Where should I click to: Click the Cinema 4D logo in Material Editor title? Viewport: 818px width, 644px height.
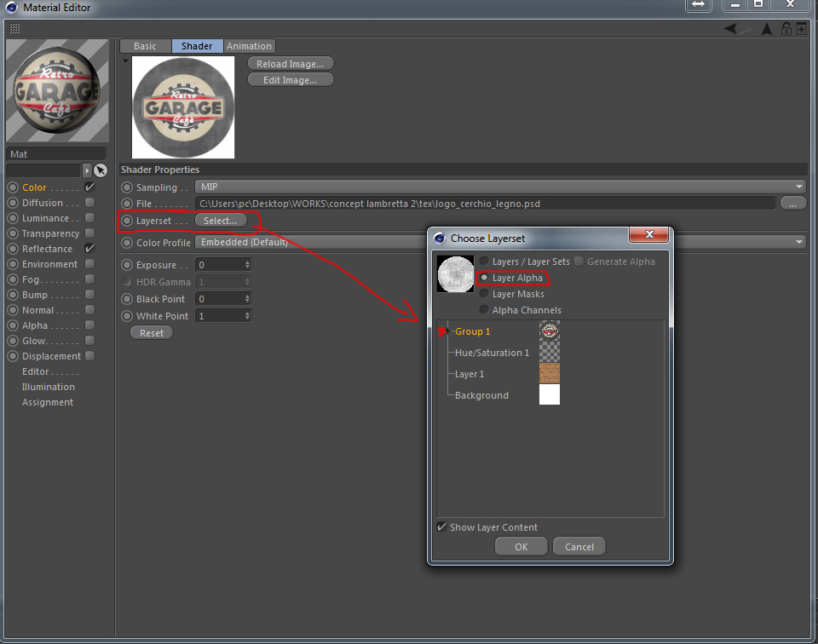coord(11,8)
